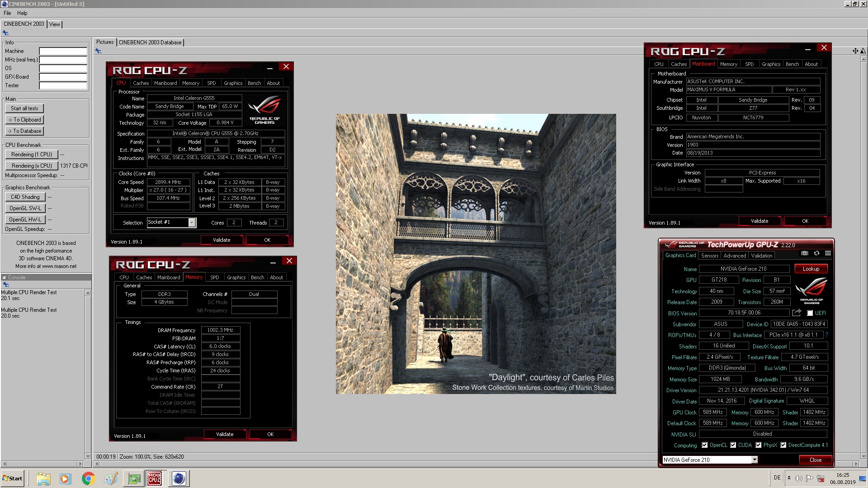Open the Sensors tab in GPU-Z
868x488 pixels.
(x=710, y=256)
